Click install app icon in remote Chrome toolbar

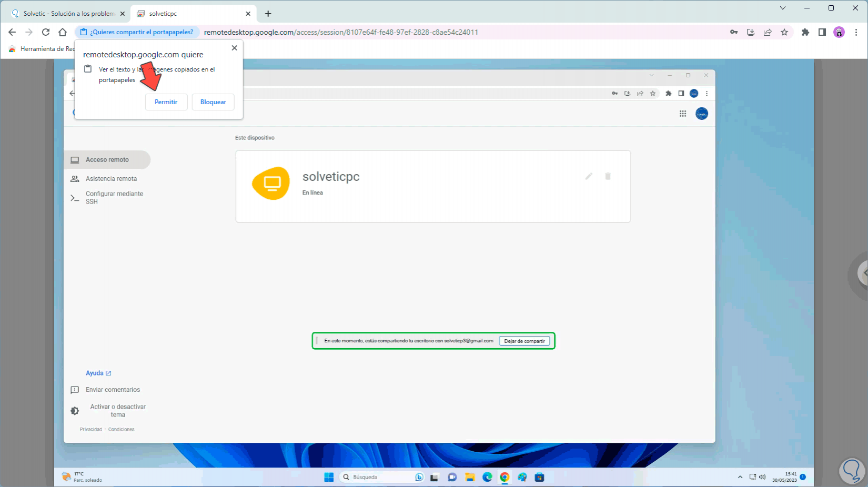(x=627, y=94)
